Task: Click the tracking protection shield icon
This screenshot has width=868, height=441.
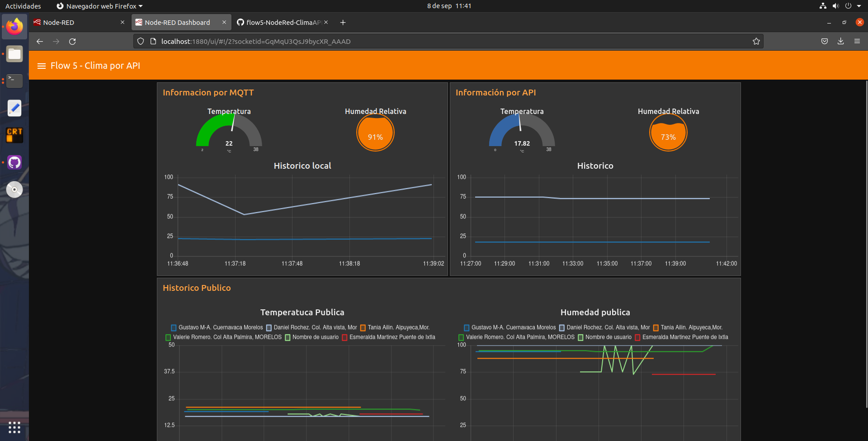Action: click(x=140, y=41)
